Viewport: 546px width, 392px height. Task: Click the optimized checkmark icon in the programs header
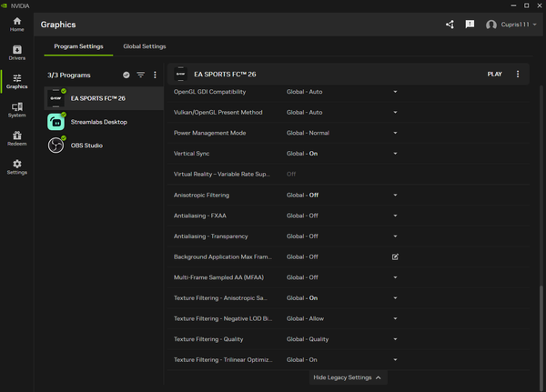[x=126, y=75]
